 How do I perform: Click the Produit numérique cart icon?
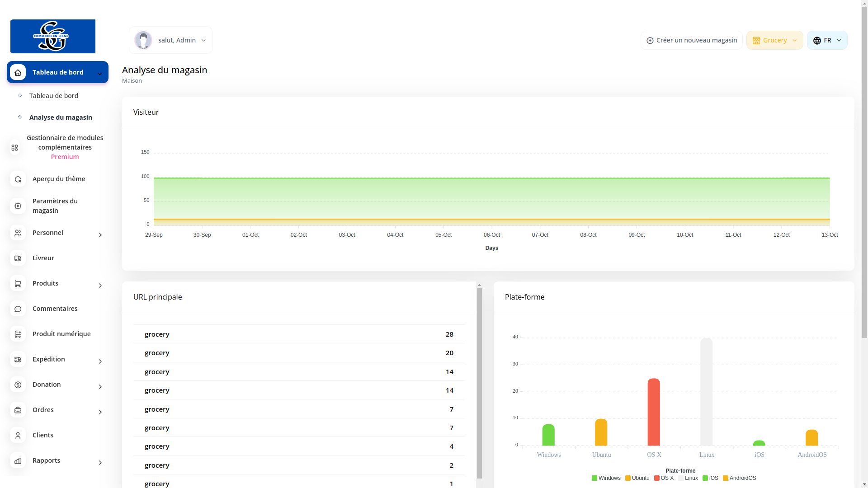18,334
